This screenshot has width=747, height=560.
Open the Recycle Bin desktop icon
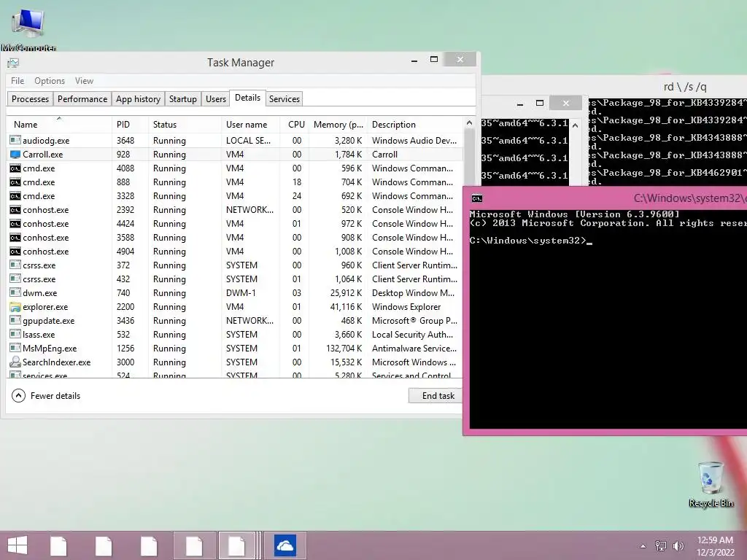pos(711,483)
